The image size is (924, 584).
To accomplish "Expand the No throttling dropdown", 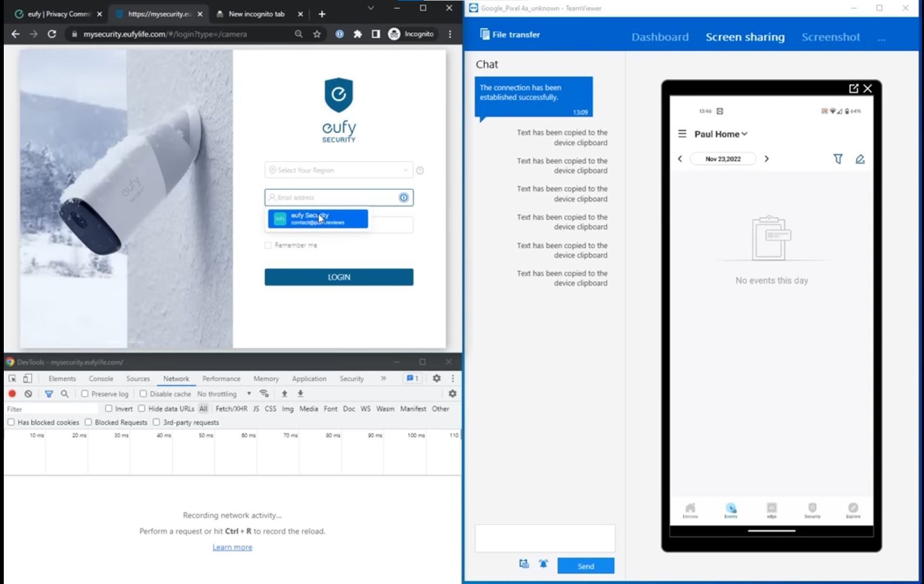I will [224, 394].
